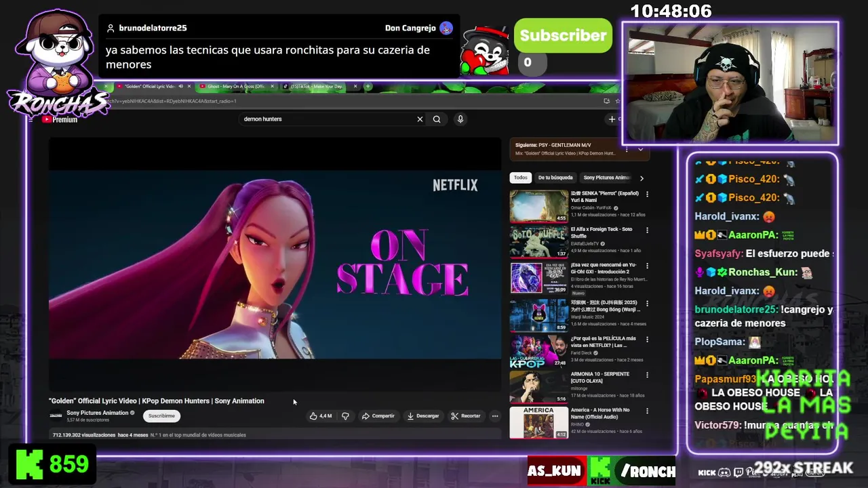Activate voice search microphone icon
The width and height of the screenshot is (868, 488).
click(460, 119)
